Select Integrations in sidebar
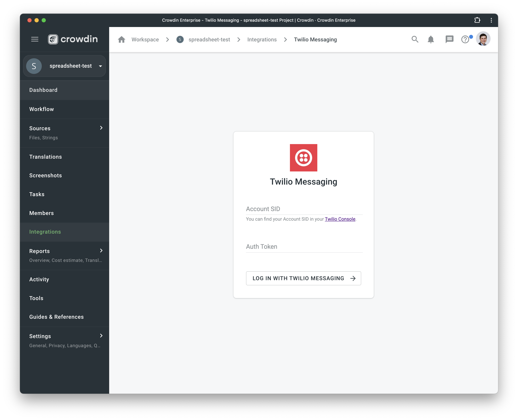Screen dimensions: 518x420 [x=64, y=232]
